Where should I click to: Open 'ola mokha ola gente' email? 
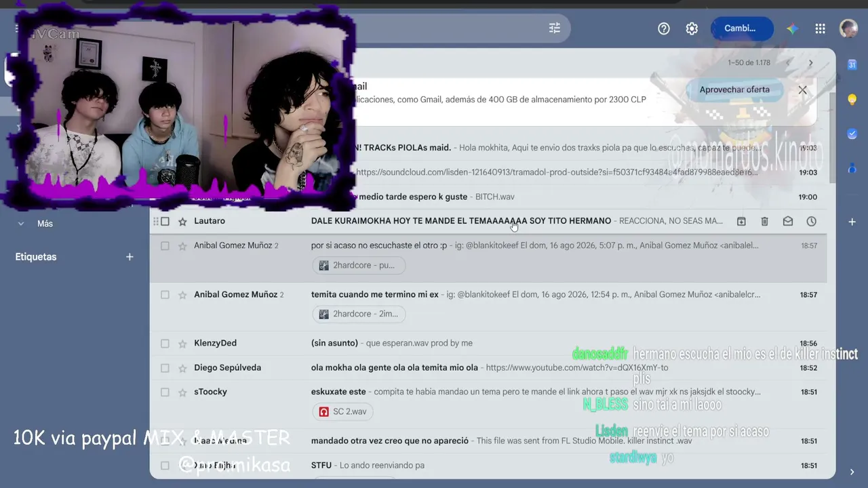pos(488,367)
